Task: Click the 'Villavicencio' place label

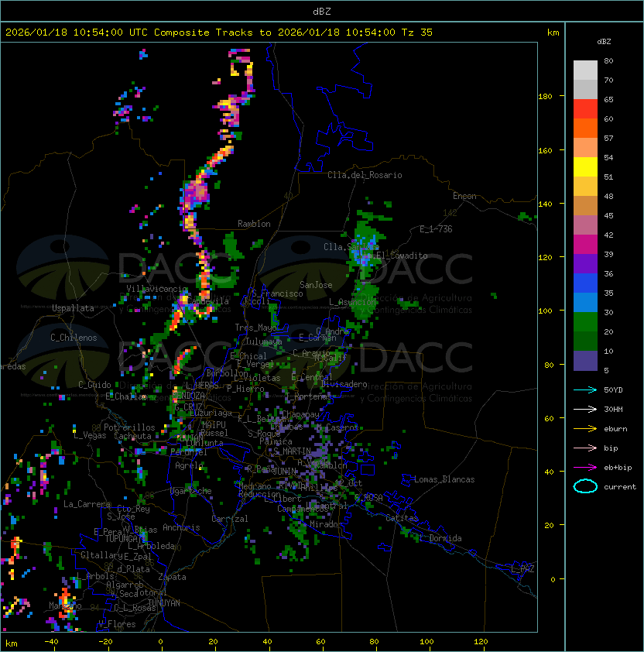Action: 156,289
